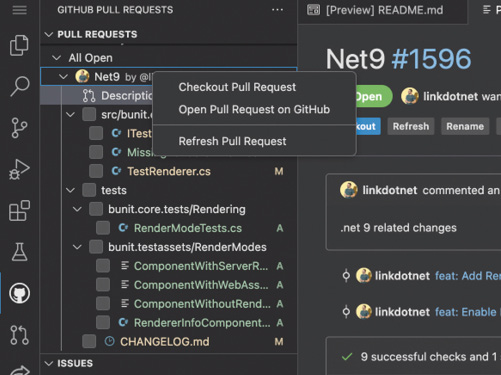Tick the checkbox for bunit.core.tests/Rendering
The height and width of the screenshot is (375, 501).
tap(96, 209)
